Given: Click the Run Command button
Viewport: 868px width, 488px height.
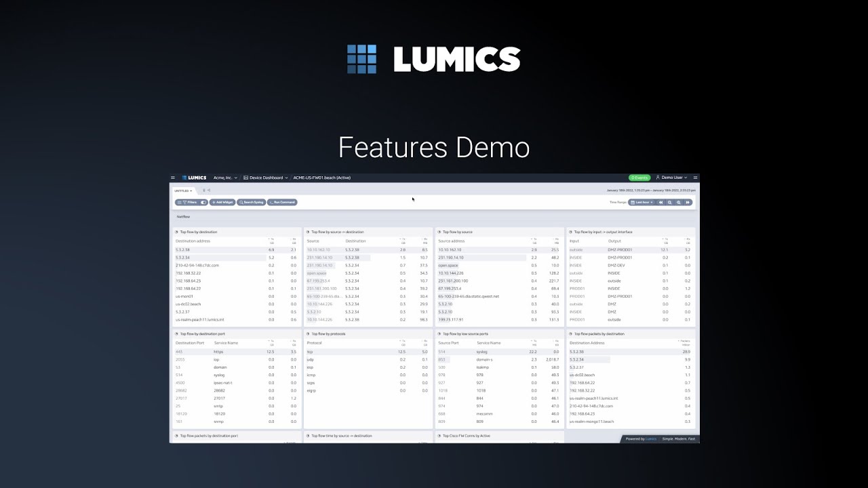Looking at the screenshot, I should click(282, 202).
